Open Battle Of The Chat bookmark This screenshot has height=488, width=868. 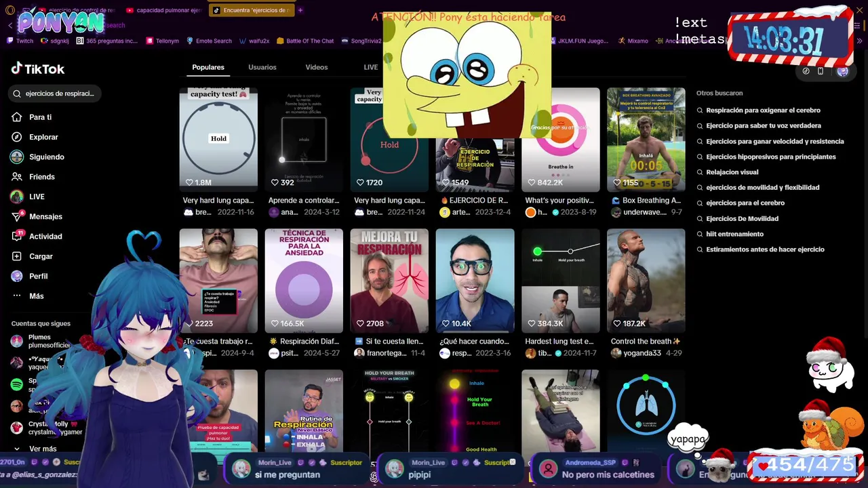[x=305, y=41]
